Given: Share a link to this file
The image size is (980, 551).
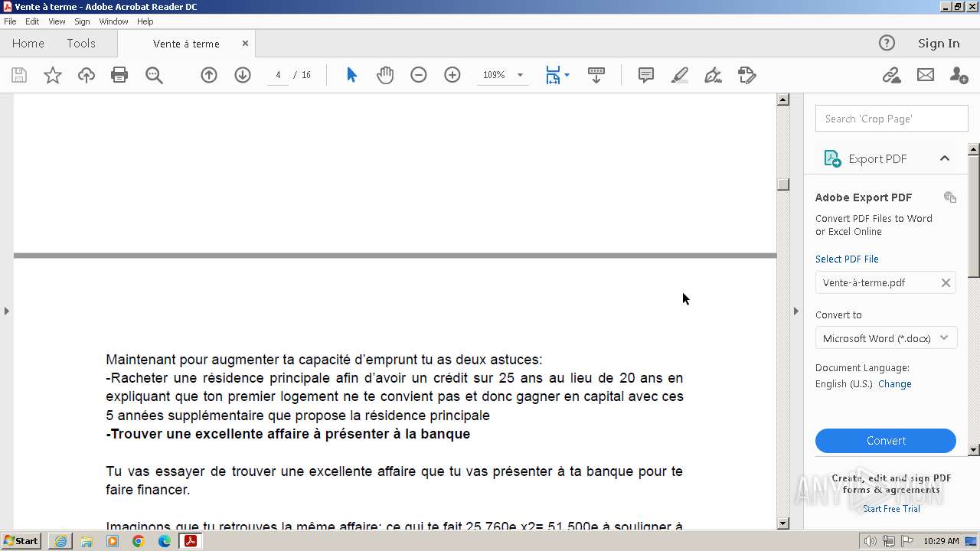Looking at the screenshot, I should coord(891,75).
